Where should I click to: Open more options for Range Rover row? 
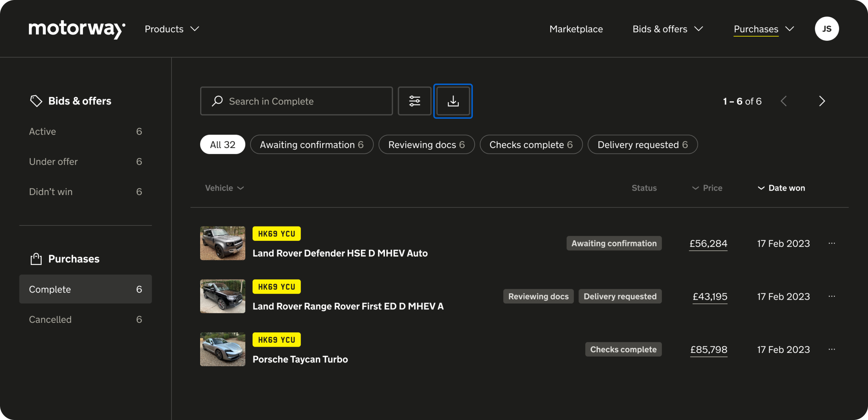click(x=832, y=296)
